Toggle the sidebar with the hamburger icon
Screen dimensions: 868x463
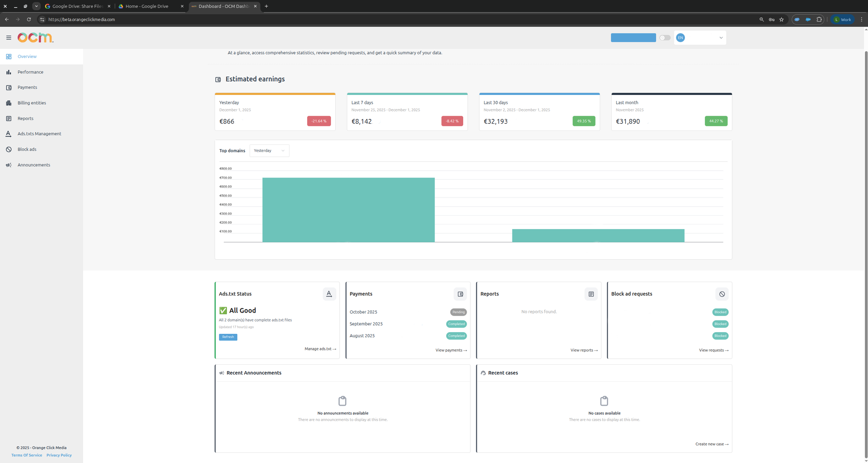[x=8, y=38]
